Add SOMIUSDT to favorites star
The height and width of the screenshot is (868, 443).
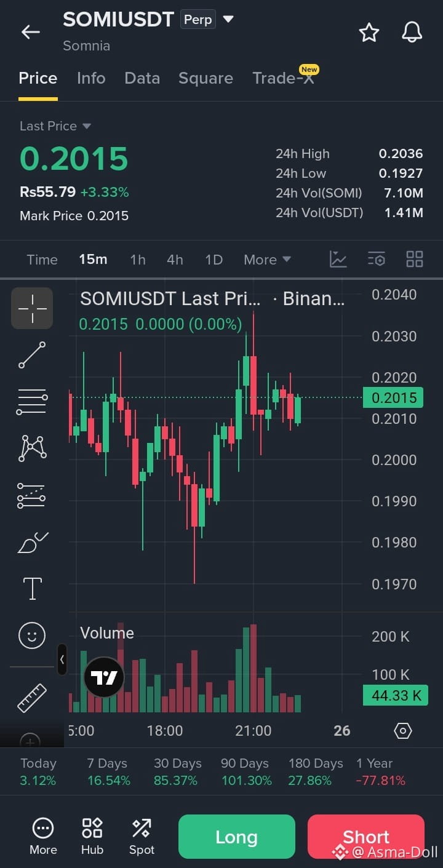coord(369,32)
